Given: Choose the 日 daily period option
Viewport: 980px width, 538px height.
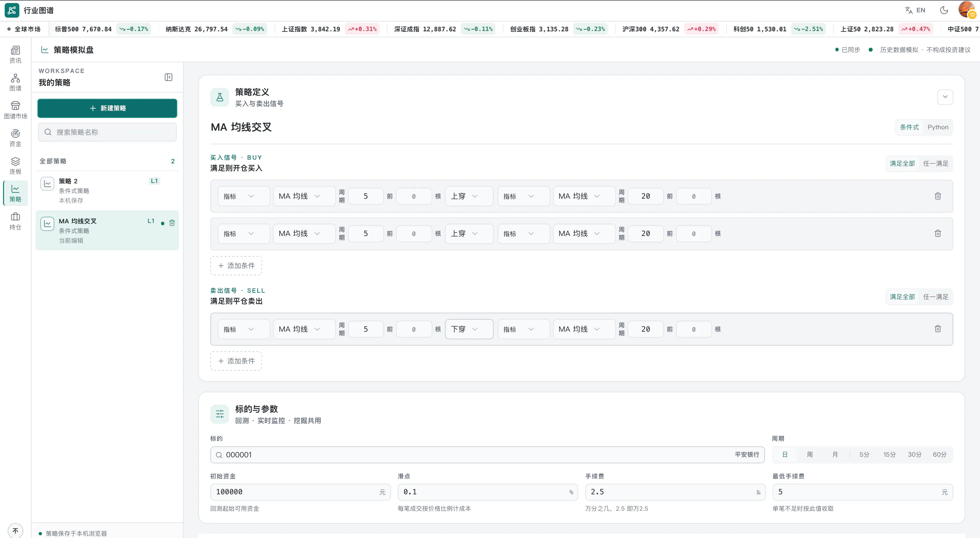Looking at the screenshot, I should (785, 455).
